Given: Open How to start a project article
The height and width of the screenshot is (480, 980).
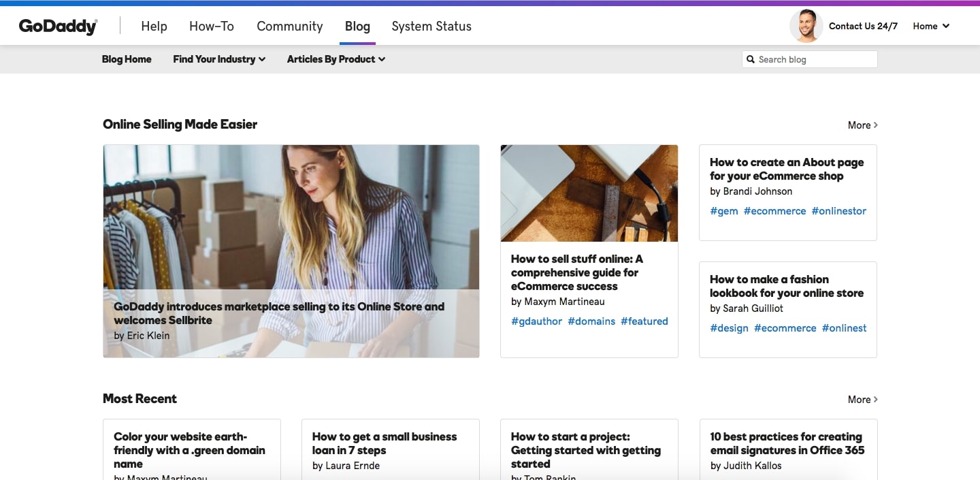Looking at the screenshot, I should click(586, 450).
